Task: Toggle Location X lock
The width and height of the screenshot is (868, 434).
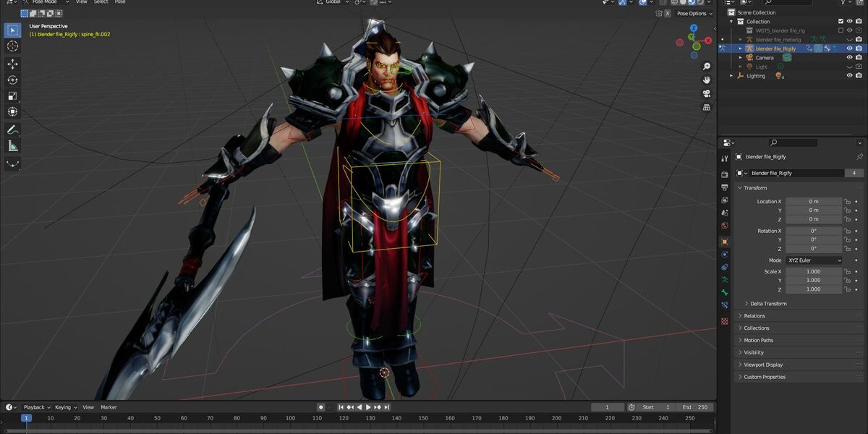Action: click(x=847, y=202)
